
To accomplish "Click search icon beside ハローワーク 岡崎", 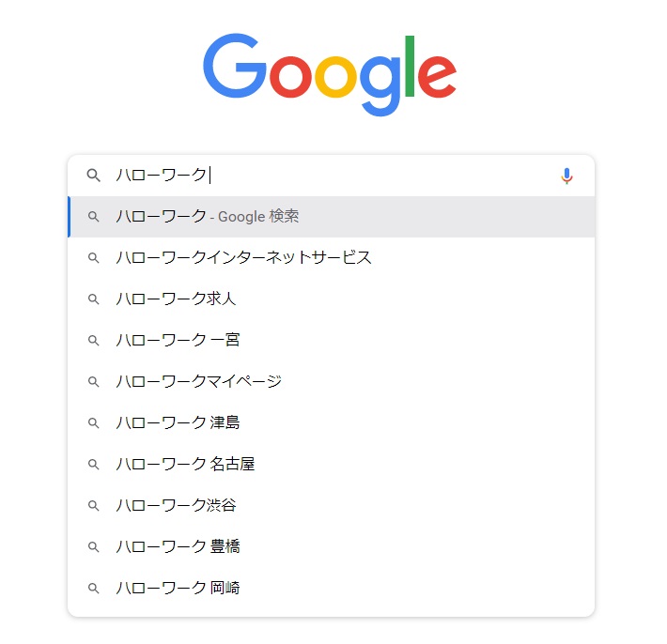I will click(x=94, y=588).
